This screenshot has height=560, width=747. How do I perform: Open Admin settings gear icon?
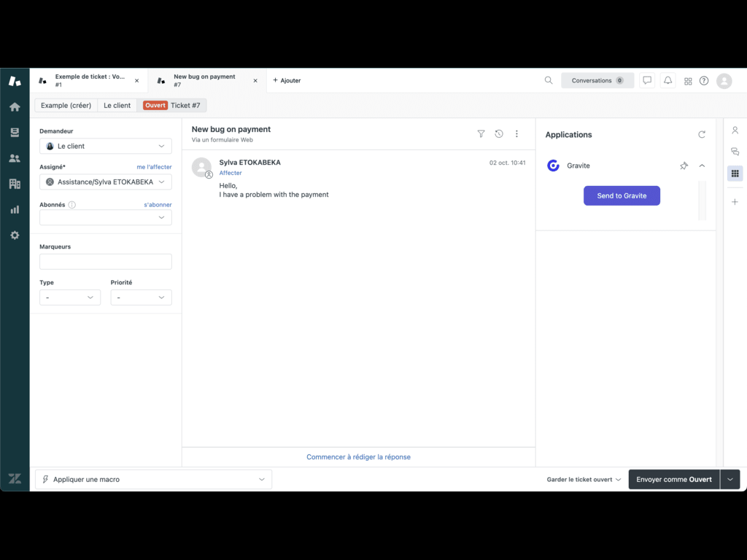point(15,236)
